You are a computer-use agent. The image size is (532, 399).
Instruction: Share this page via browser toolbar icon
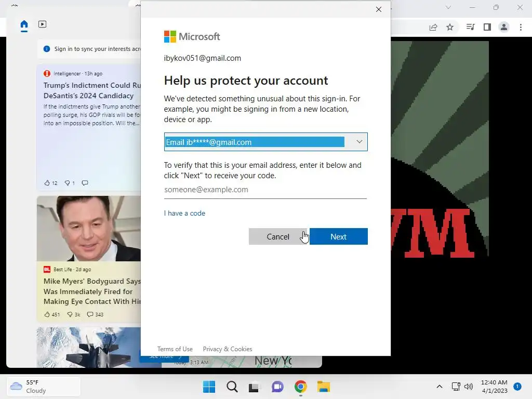coord(433,27)
